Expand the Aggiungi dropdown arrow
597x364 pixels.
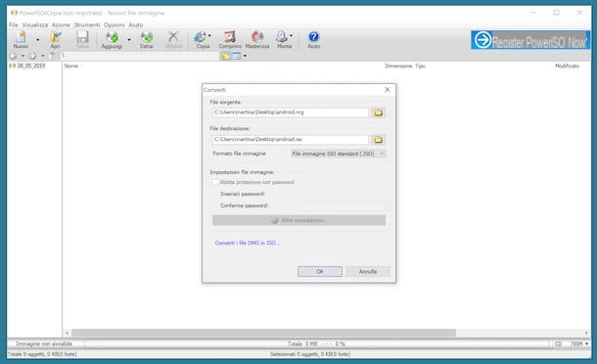(129, 39)
